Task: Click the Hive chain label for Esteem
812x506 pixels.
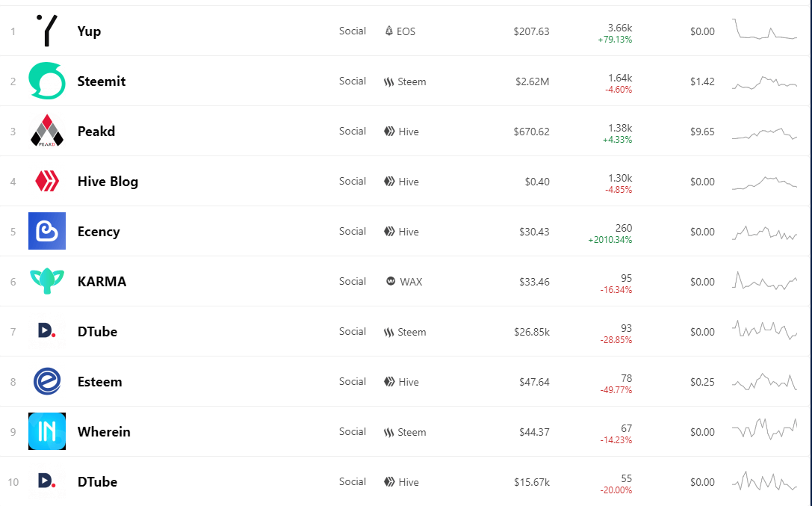Action: [409, 382]
